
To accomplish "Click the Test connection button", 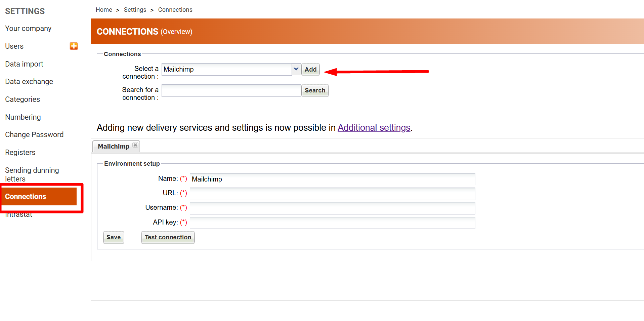I will coord(168,237).
